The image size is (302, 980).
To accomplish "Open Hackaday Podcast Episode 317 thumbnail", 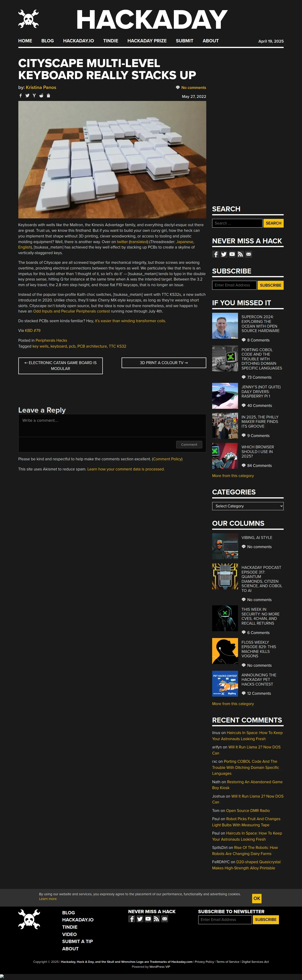I will [225, 576].
